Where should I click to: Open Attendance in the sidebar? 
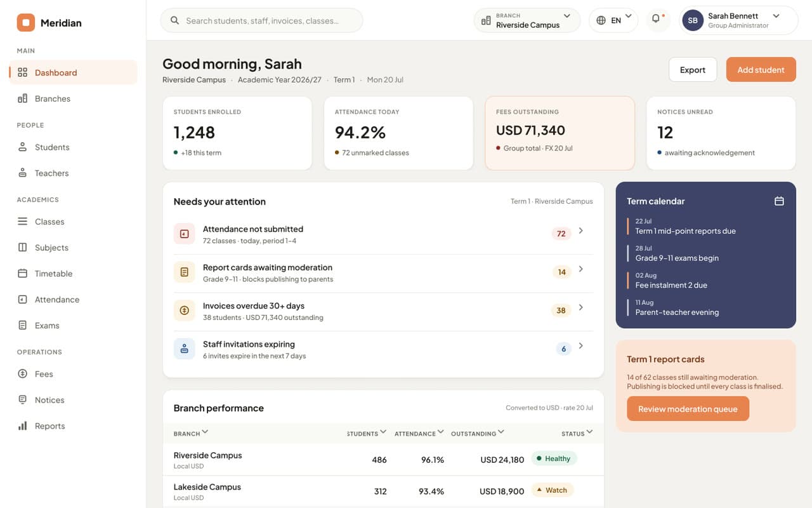[x=73, y=300]
